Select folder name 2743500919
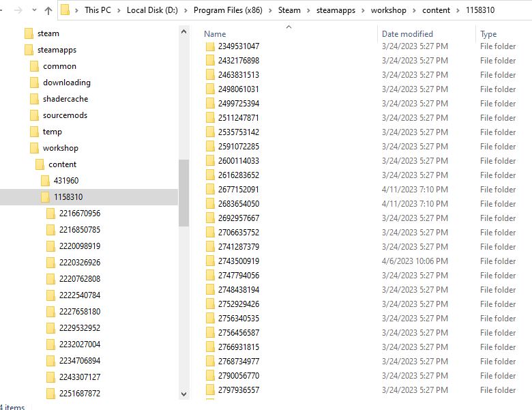Image resolution: width=532 pixels, height=410 pixels. click(x=239, y=261)
